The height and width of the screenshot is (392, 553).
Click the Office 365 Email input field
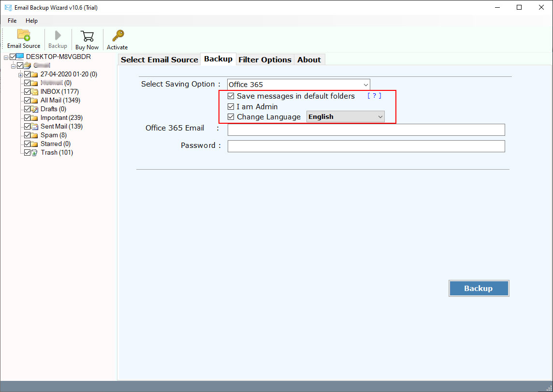[x=366, y=130]
